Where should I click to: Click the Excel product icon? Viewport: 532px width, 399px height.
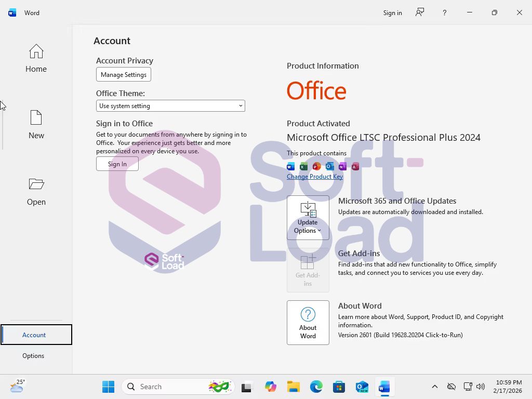point(303,166)
